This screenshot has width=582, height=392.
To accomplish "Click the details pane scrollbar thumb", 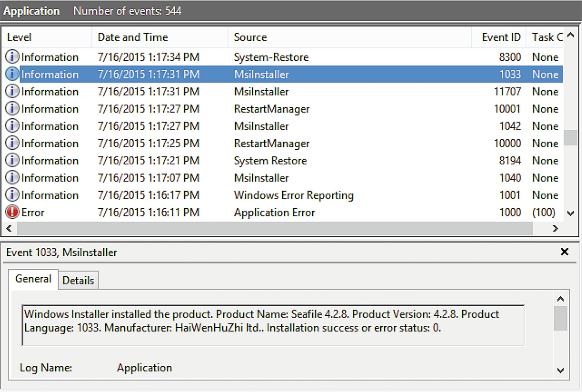I will pos(561,318).
